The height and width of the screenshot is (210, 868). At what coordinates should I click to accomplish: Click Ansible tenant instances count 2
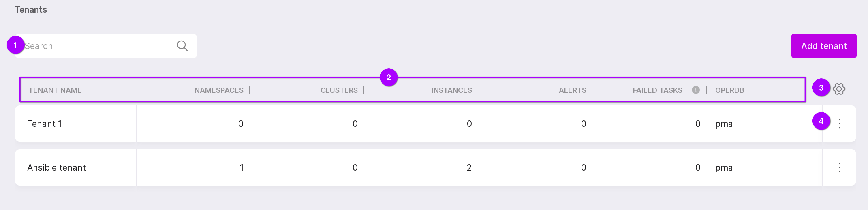(x=469, y=168)
